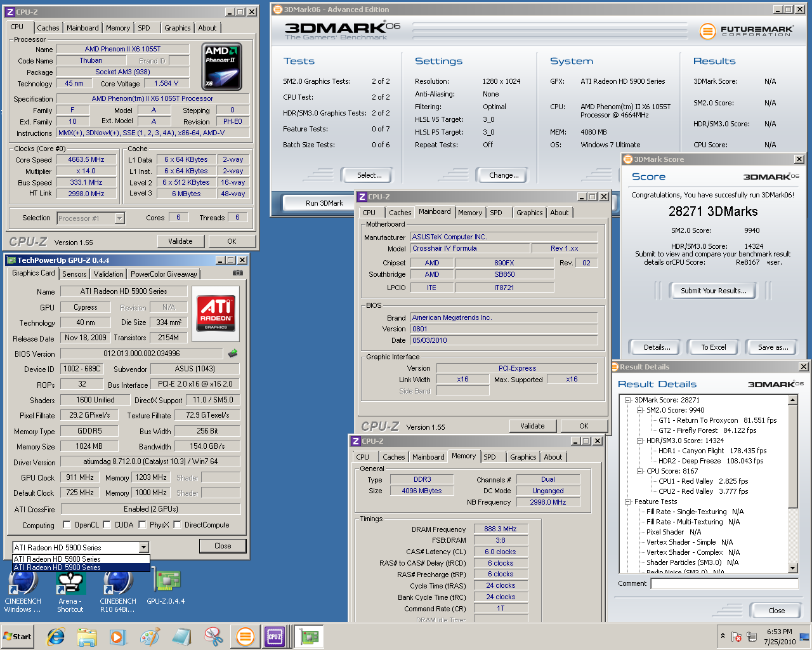Click Save as... button in 3DMark Score

pyautogui.click(x=773, y=347)
